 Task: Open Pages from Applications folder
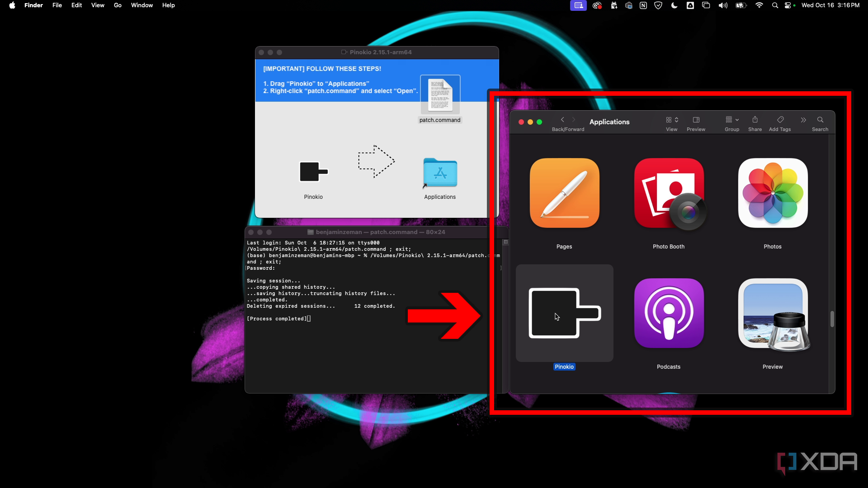tap(564, 192)
